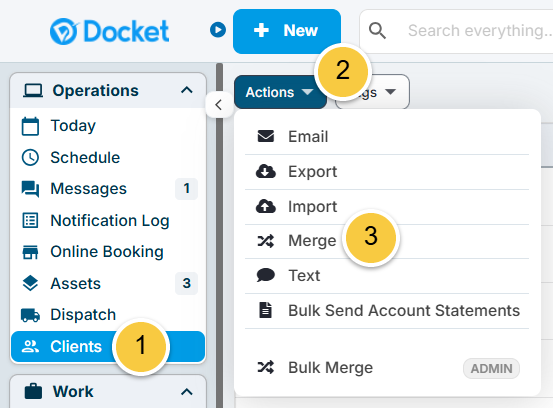Click the Schedule clock icon
The height and width of the screenshot is (408, 553).
[x=30, y=157]
